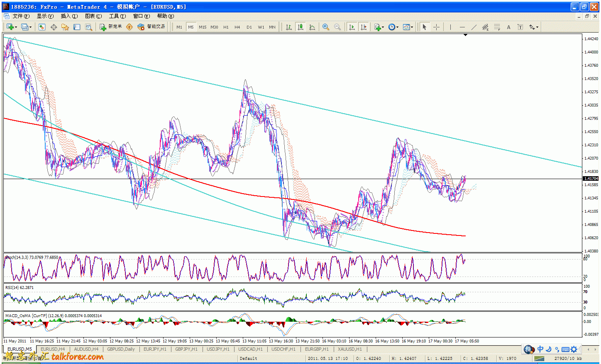Switch chart to H4 timeframe
Viewport: 601px width, 364px height.
[x=237, y=27]
